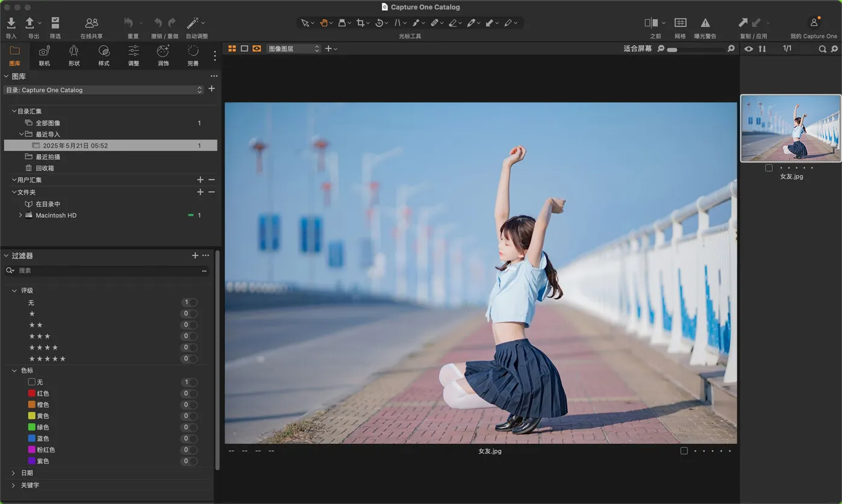Toggle the Grid (网格) overlay icon
842x504 pixels.
(x=680, y=23)
